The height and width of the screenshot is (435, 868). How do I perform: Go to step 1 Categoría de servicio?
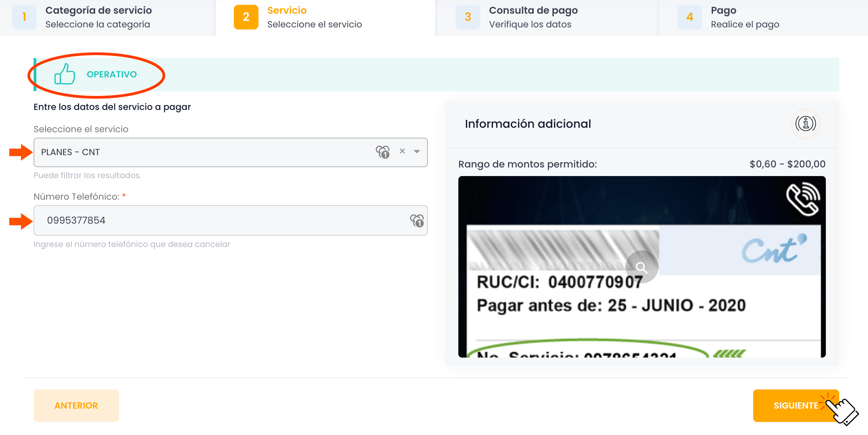tap(106, 17)
